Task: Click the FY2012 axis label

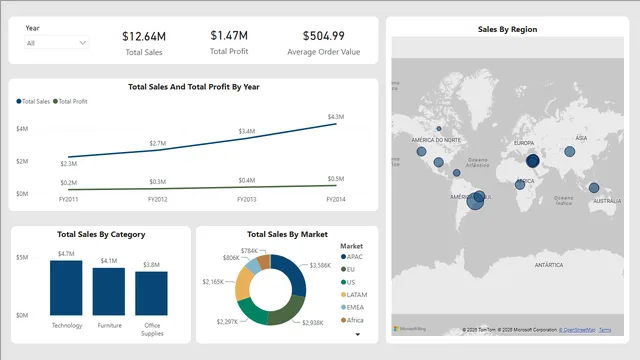Action: [x=158, y=200]
